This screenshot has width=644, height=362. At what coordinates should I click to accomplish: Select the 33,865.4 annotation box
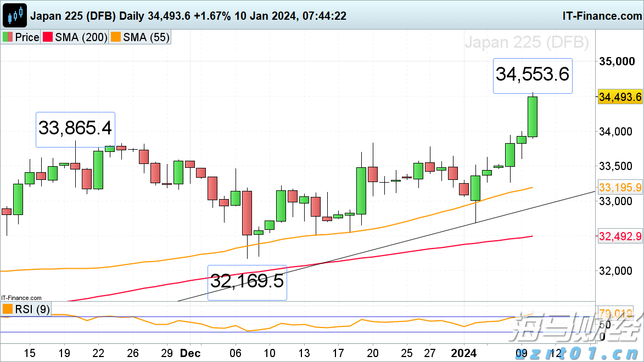75,129
